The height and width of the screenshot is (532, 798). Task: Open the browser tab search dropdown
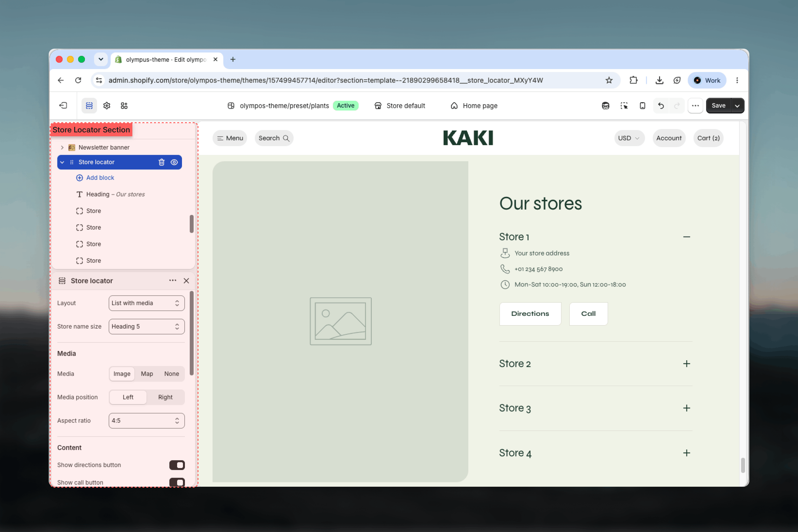(101, 59)
